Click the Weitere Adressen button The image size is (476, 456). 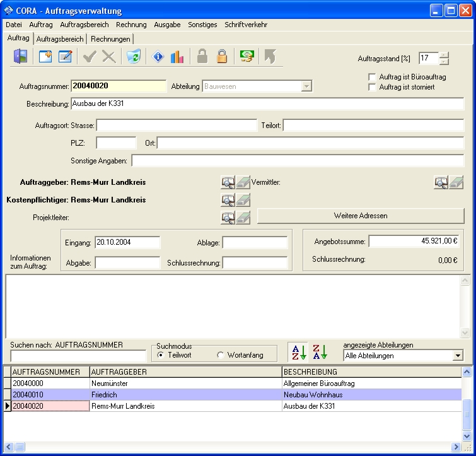(361, 216)
